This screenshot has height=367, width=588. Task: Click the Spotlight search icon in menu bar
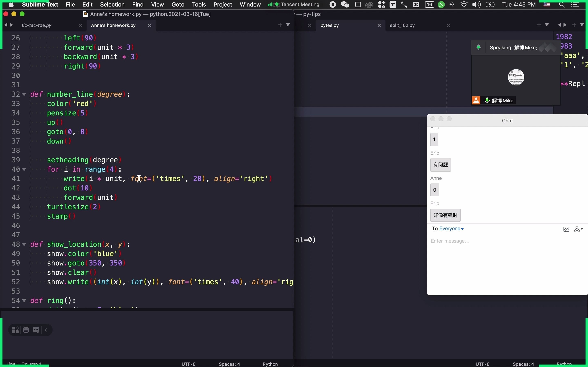point(561,4)
